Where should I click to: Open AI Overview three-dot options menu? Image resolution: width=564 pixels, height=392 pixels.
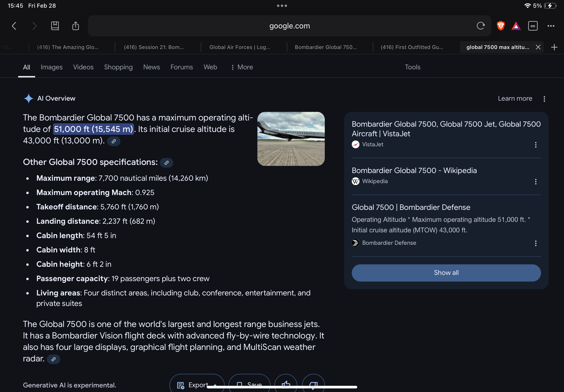(x=544, y=99)
